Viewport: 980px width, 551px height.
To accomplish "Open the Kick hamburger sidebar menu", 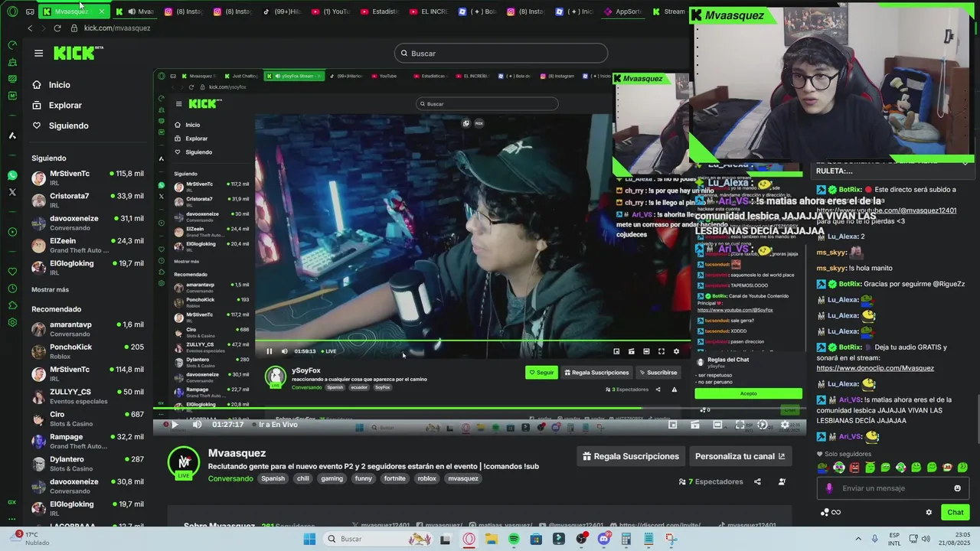I will (x=38, y=53).
